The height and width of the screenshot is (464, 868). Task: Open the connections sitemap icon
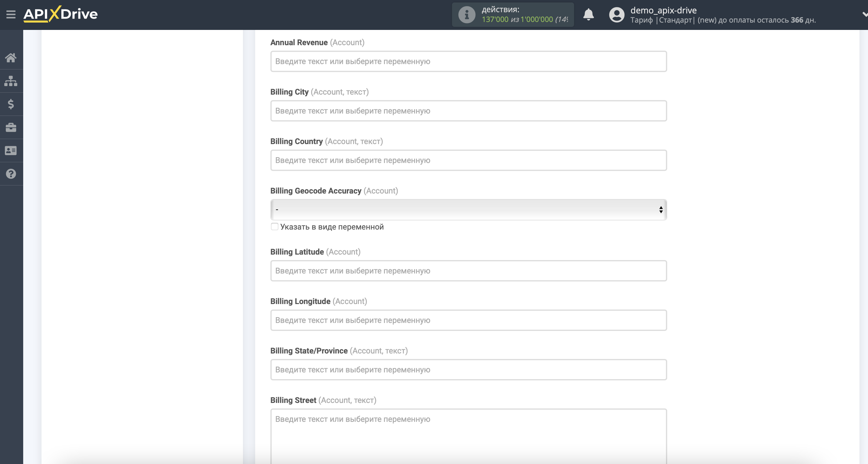click(x=11, y=81)
